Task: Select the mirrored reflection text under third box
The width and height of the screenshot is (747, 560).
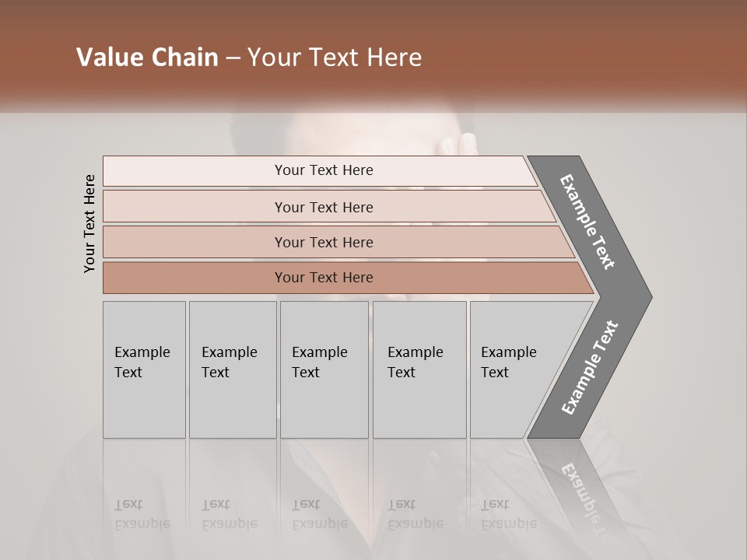Action: pos(320,513)
